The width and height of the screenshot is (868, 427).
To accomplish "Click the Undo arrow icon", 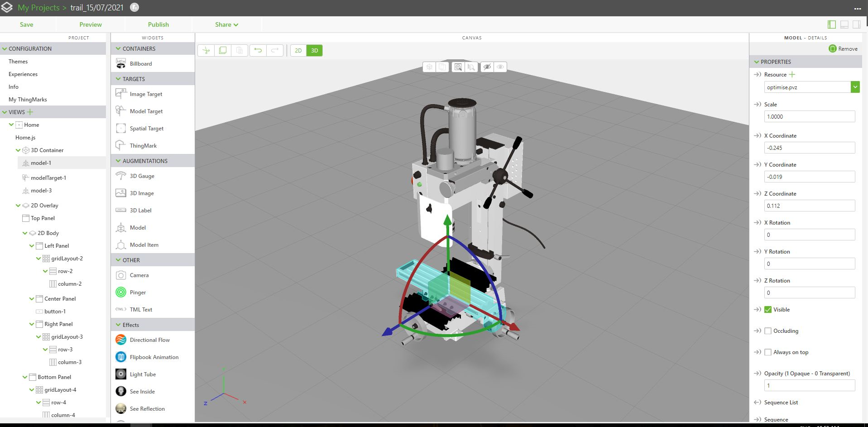I will pyautogui.click(x=258, y=50).
